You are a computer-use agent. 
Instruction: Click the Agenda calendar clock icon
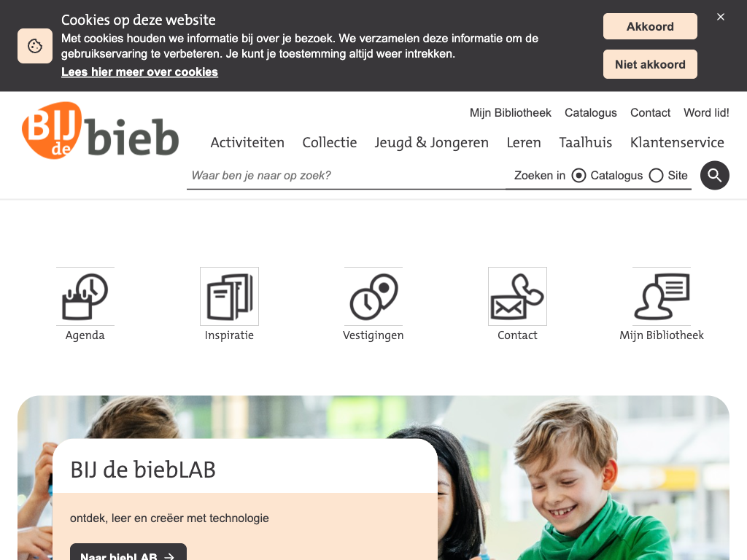pyautogui.click(x=85, y=296)
